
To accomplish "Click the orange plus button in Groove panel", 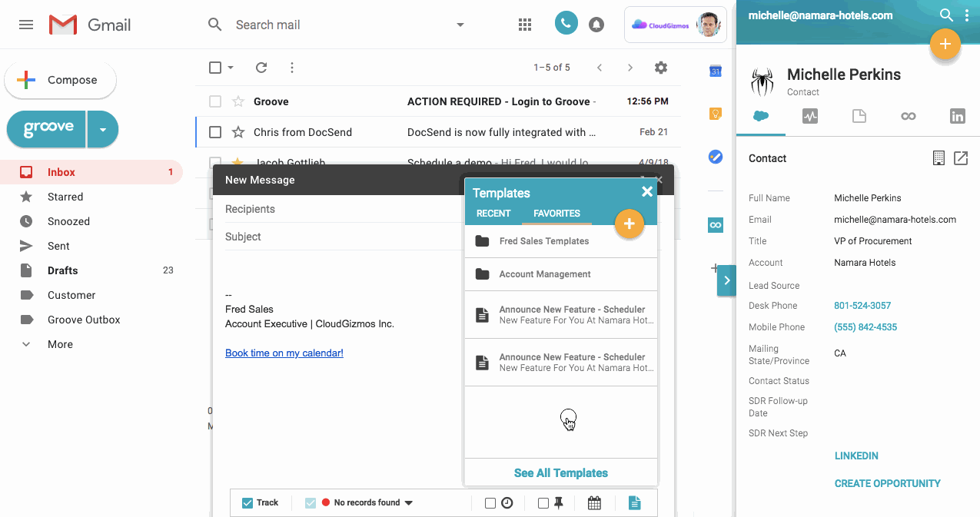I will tap(945, 45).
